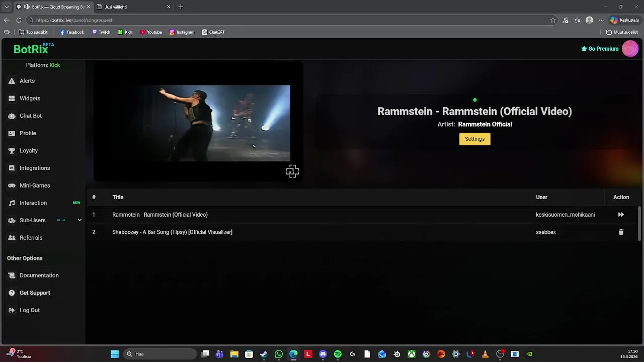This screenshot has height=362, width=644.
Task: Open WhatsApp from the taskbar
Action: (279, 354)
